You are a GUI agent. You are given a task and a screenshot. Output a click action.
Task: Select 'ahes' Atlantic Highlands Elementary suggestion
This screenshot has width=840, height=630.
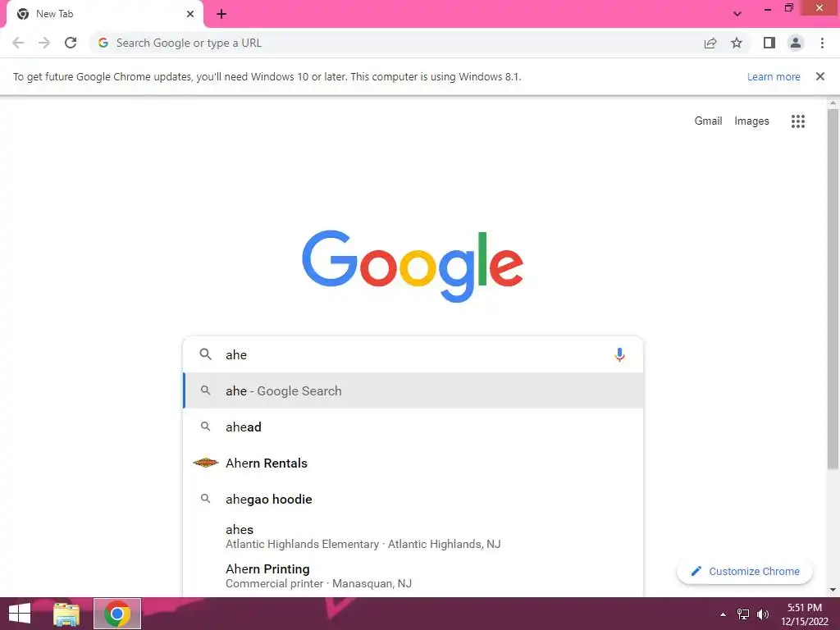tap(413, 536)
